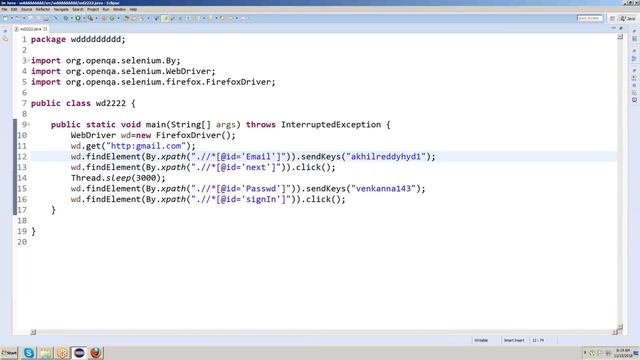Viewport: 640px width, 360px height.
Task: Click horizontal scrollbar left arrow
Action: (x=33, y=332)
